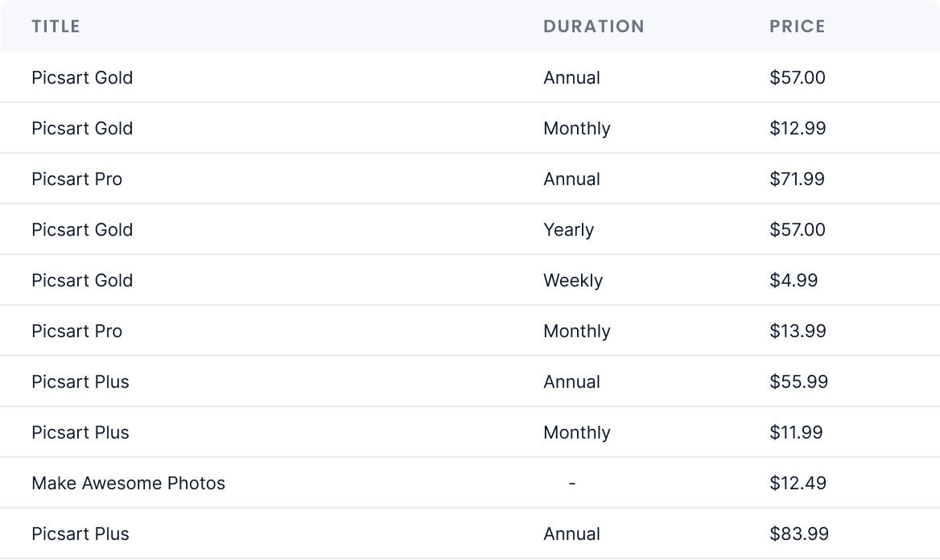This screenshot has width=940, height=560.
Task: Select the Picsart Gold $12.99 monthly title
Action: coord(82,129)
